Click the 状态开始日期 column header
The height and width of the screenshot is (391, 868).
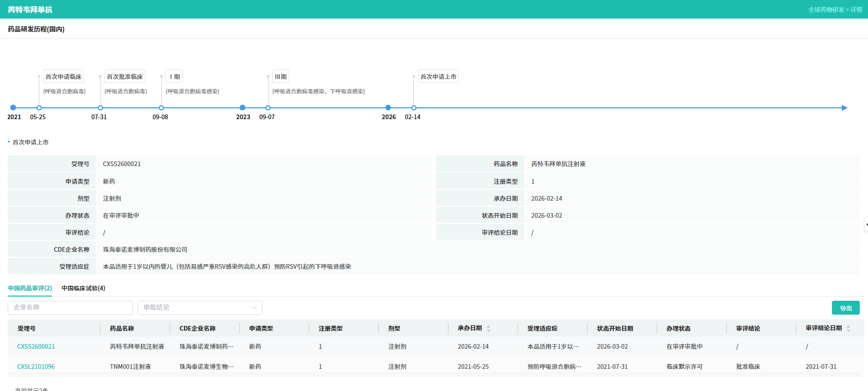tap(615, 329)
